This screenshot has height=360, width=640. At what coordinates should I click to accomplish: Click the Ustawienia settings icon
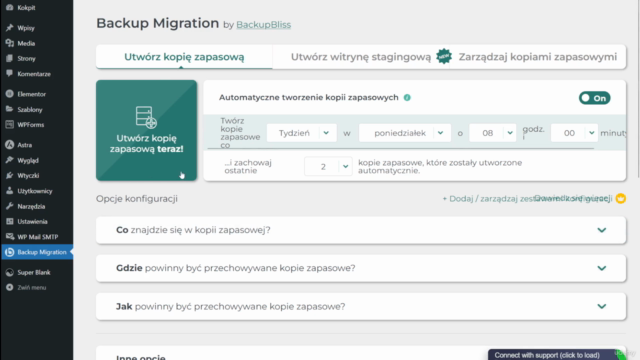point(9,221)
